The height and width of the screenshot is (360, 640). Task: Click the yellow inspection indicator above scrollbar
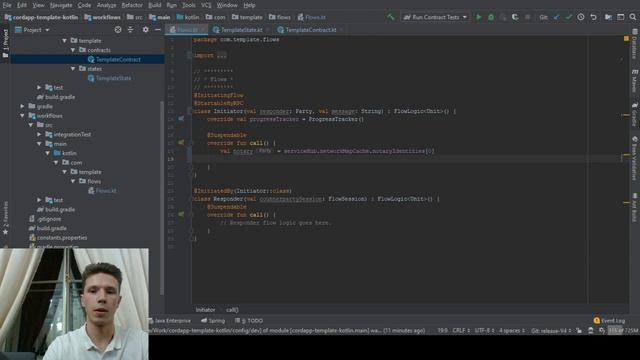pos(626,38)
